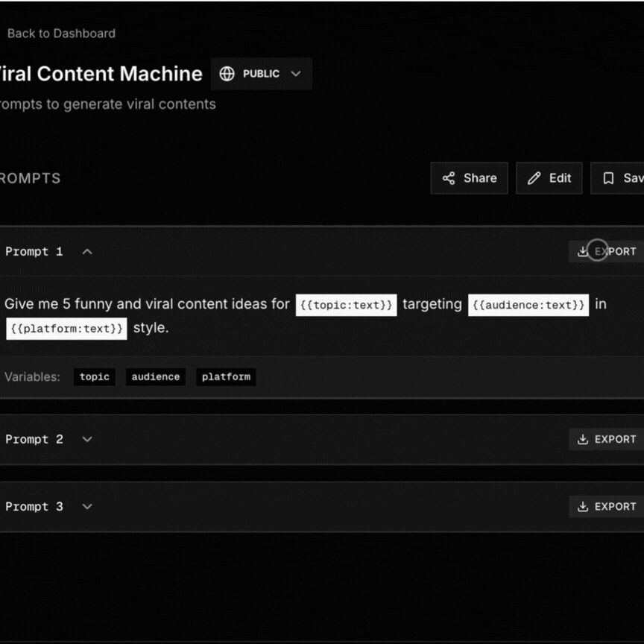The width and height of the screenshot is (644, 644).
Task: Click the {{topic:text}} placeholder in the prompt
Action: pyautogui.click(x=346, y=304)
